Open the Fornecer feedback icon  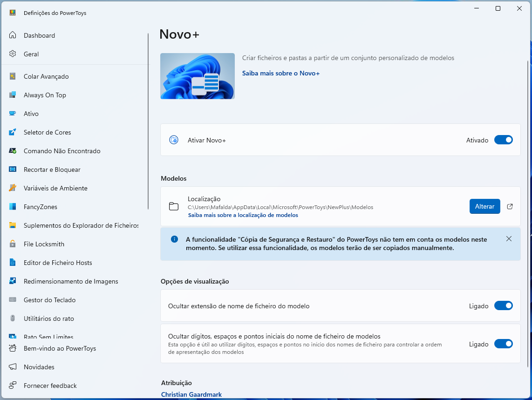13,386
